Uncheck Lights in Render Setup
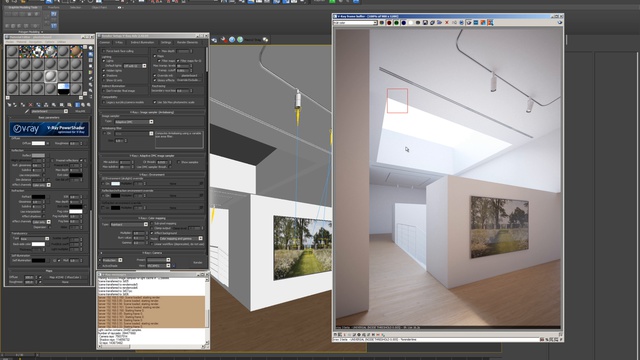 click(104, 61)
